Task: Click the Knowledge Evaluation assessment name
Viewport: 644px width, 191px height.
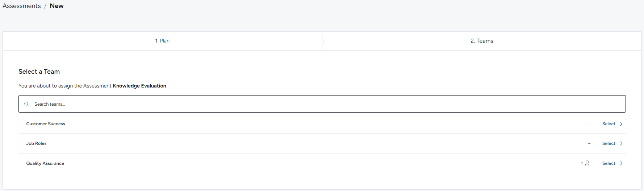Action: point(139,86)
